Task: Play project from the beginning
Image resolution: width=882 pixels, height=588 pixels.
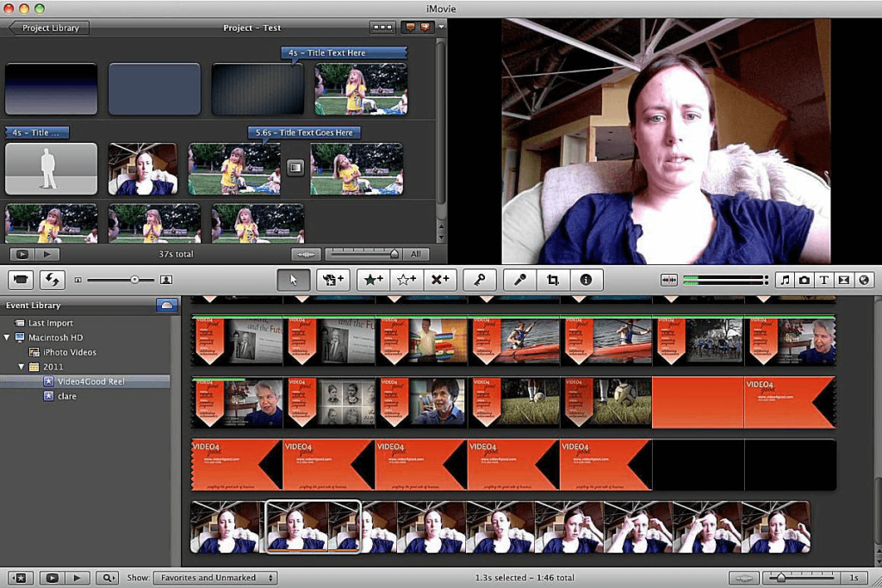Action: click(x=47, y=254)
